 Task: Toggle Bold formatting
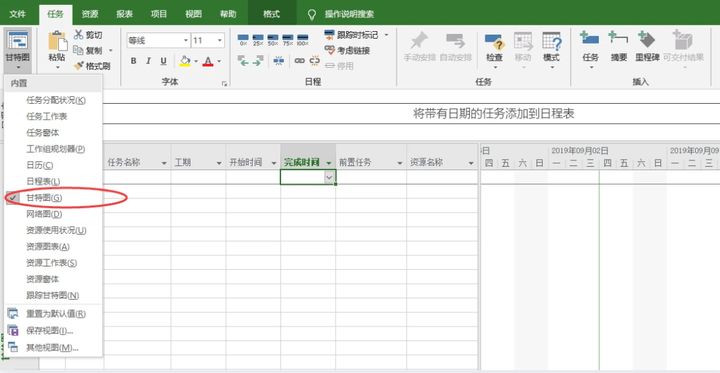[x=134, y=61]
